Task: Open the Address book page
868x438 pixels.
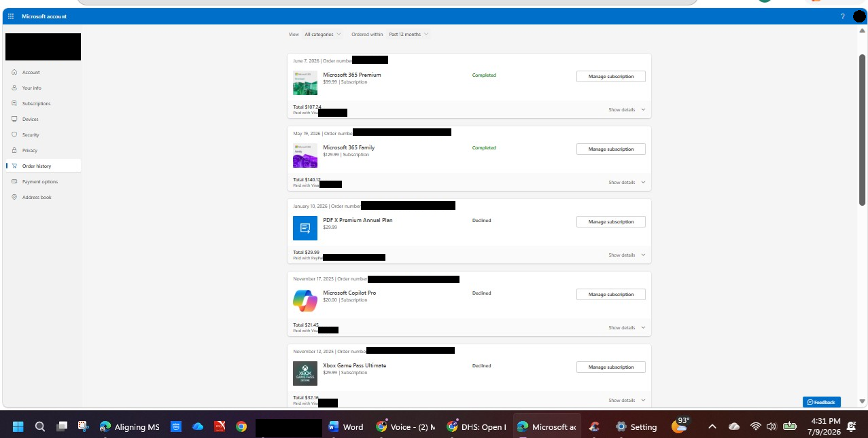Action: click(x=37, y=197)
